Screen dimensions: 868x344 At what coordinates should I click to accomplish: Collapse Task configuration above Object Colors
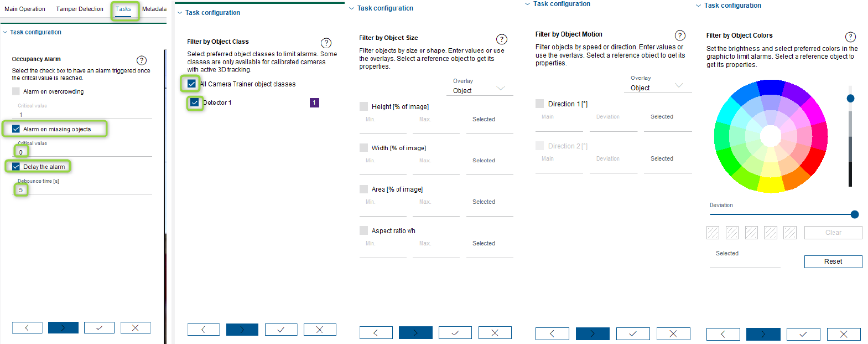[698, 6]
